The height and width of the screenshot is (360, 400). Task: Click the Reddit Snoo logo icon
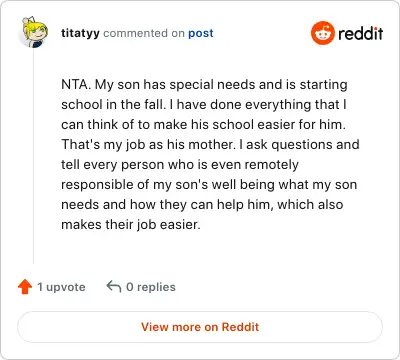point(322,33)
